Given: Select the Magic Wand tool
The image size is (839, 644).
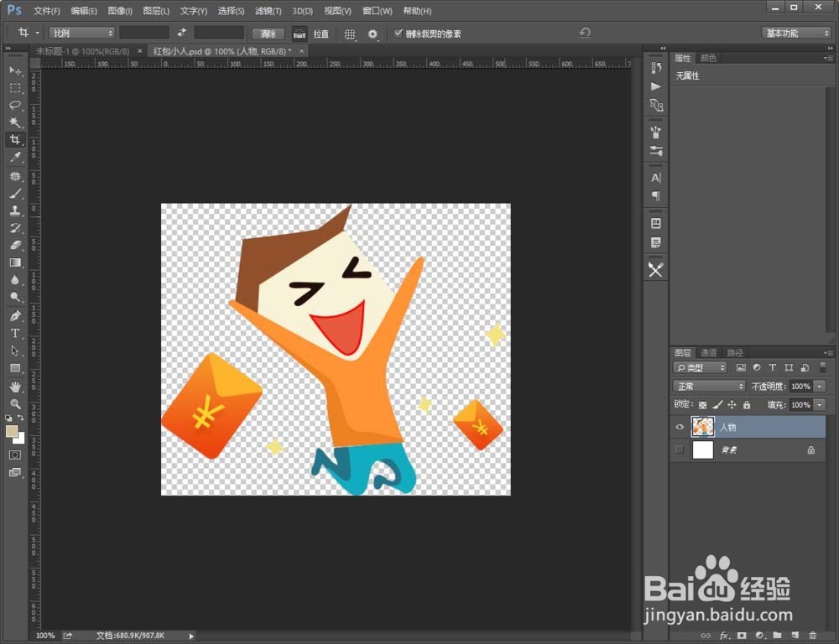Looking at the screenshot, I should (15, 122).
